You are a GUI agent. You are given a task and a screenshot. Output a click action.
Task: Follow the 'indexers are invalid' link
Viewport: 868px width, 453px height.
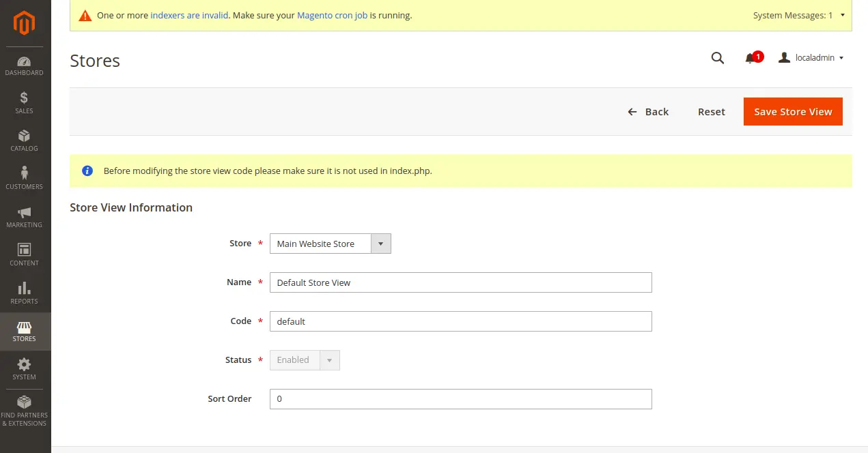pos(189,15)
